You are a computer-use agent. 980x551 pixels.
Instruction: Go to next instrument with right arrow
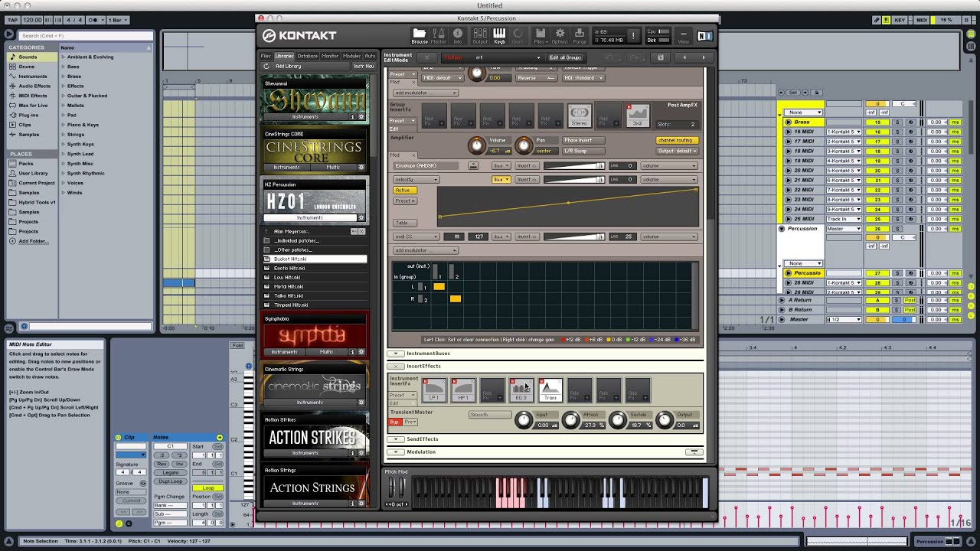pyautogui.click(x=704, y=57)
